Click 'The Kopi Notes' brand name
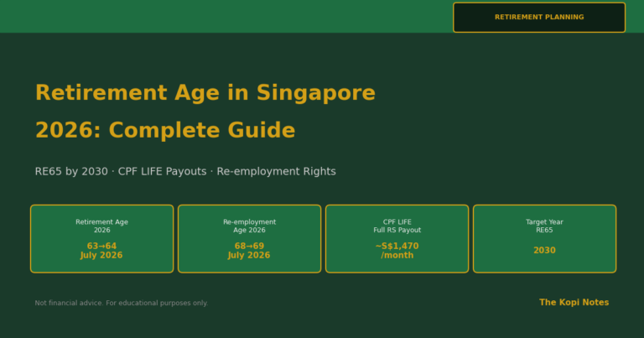The image size is (644, 338). [574, 302]
